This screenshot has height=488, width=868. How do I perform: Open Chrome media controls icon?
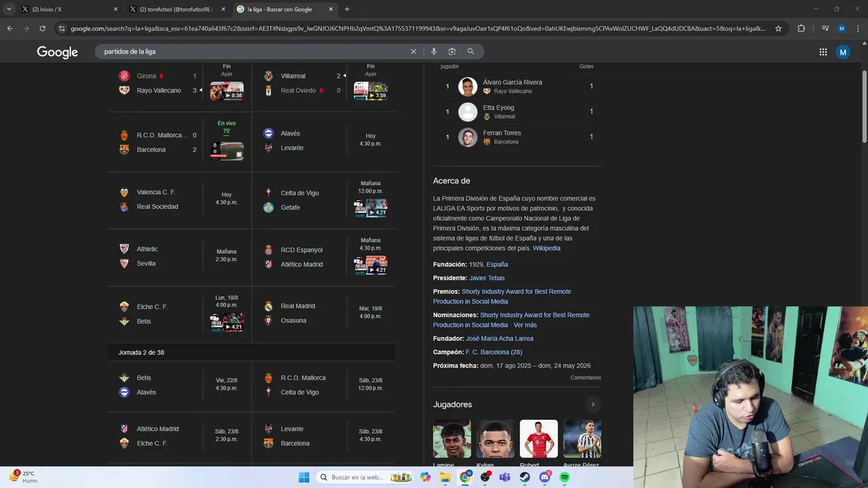coord(825,28)
